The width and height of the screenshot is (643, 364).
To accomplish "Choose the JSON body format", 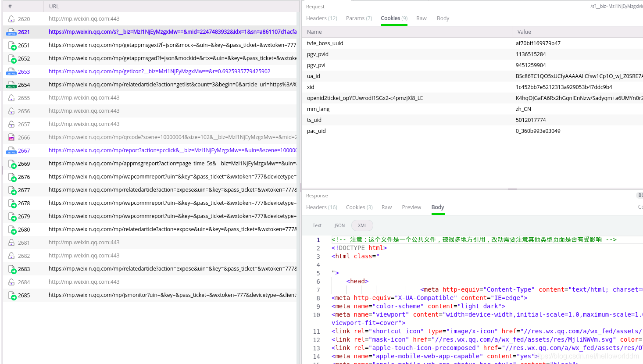I will tap(339, 225).
